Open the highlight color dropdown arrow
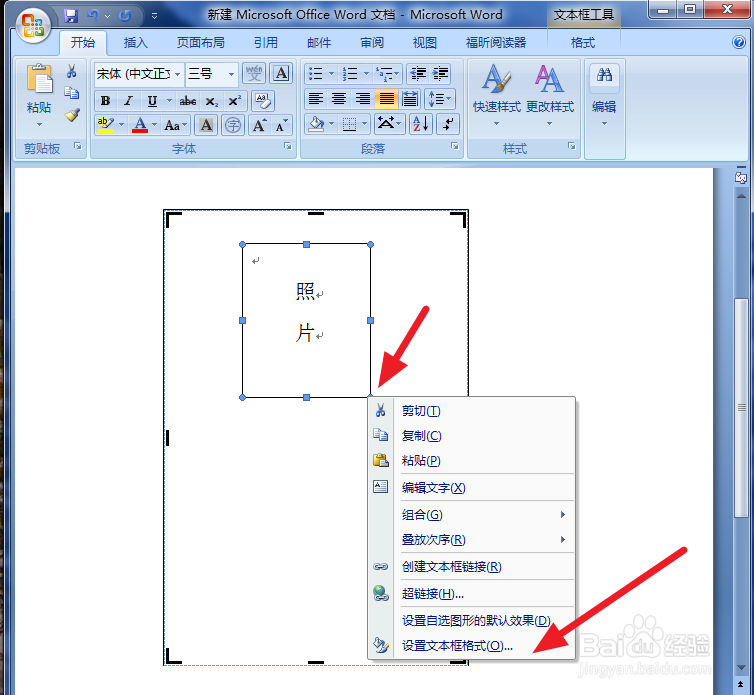Image resolution: width=754 pixels, height=695 pixels. [x=121, y=125]
